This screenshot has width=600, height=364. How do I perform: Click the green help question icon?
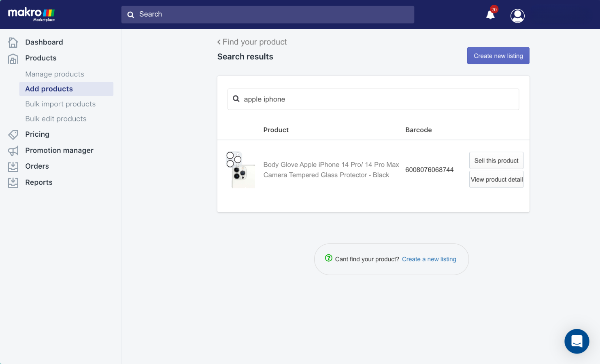pyautogui.click(x=329, y=258)
